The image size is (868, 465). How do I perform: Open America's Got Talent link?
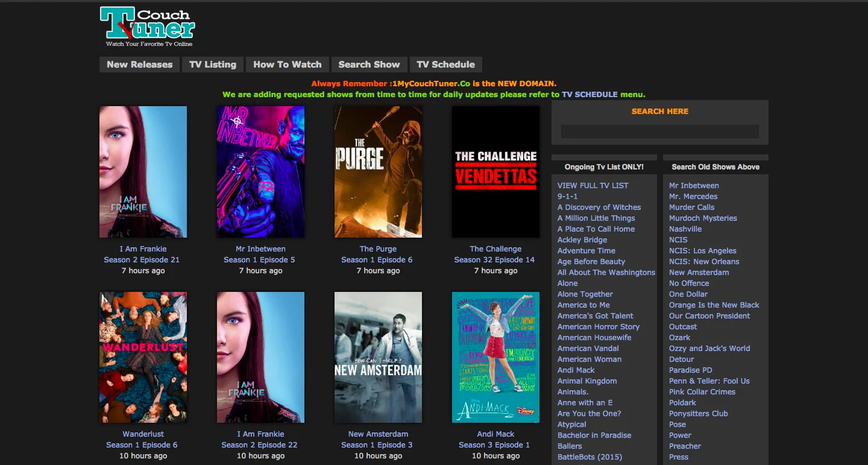click(596, 316)
